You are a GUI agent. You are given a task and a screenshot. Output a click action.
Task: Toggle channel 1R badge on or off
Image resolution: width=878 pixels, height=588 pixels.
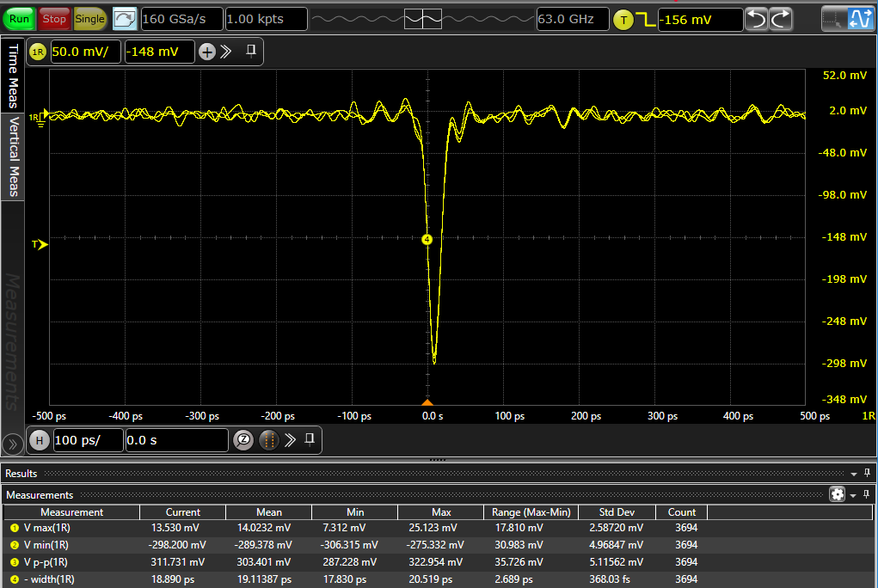[38, 52]
